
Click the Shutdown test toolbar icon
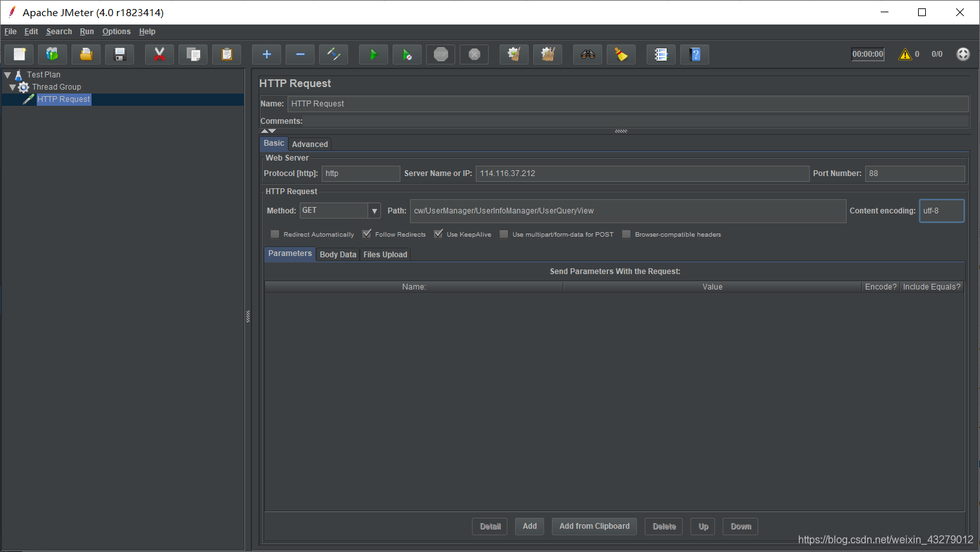coord(475,54)
